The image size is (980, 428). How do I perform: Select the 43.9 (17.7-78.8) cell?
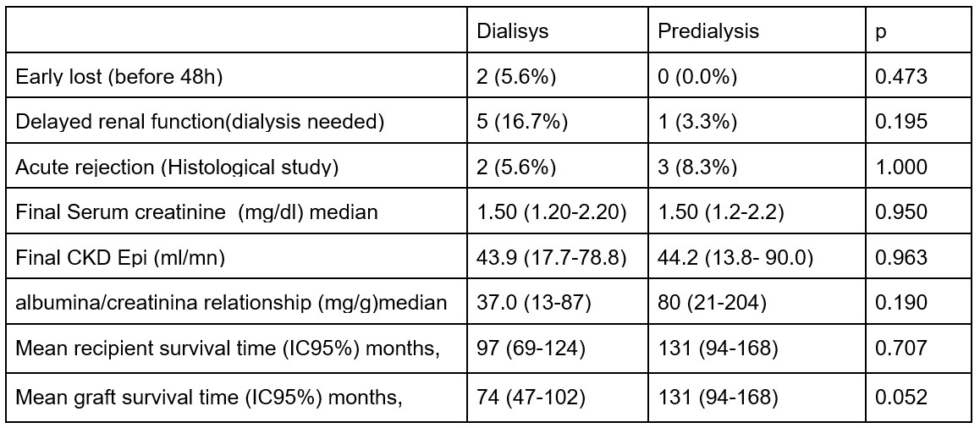pos(551,257)
